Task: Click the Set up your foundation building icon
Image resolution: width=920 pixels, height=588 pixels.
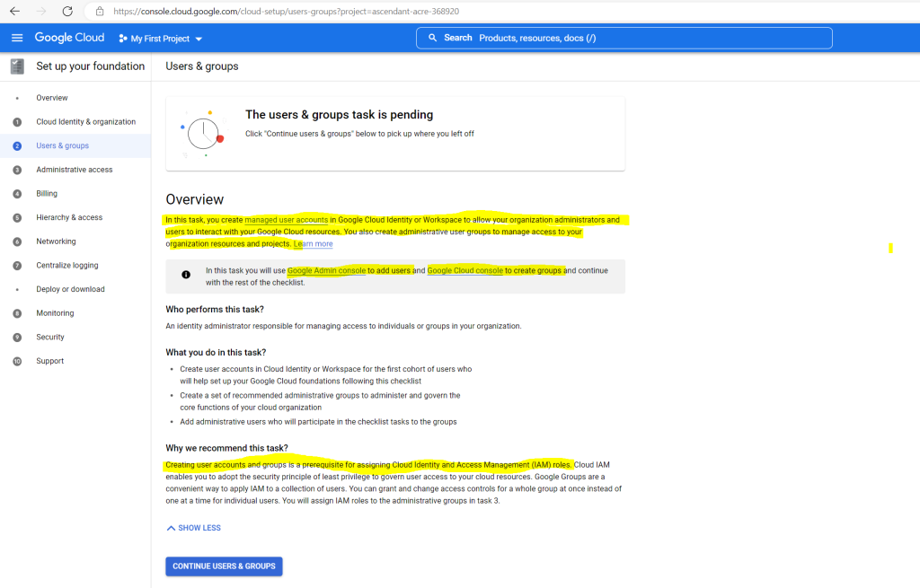Action: (18, 66)
